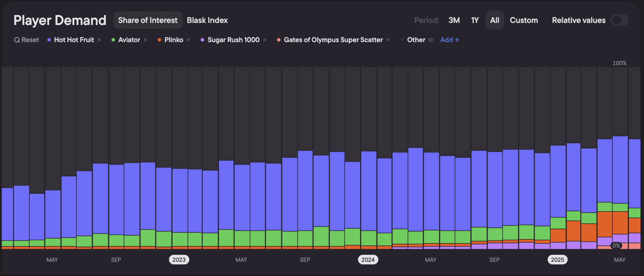Click the x icon next to Plinko
Image resolution: width=644 pixels, height=276 pixels.
pyautogui.click(x=188, y=40)
